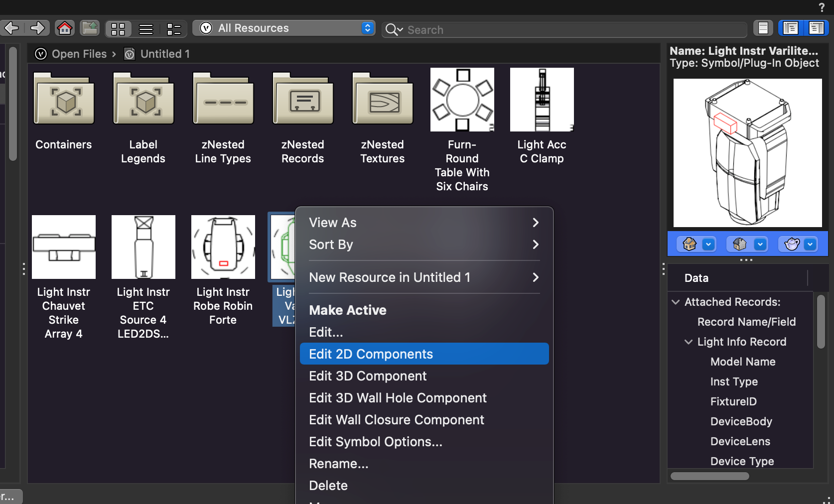The width and height of the screenshot is (834, 504).
Task: Click the go-up-folder icon in the toolbar
Action: (90, 28)
